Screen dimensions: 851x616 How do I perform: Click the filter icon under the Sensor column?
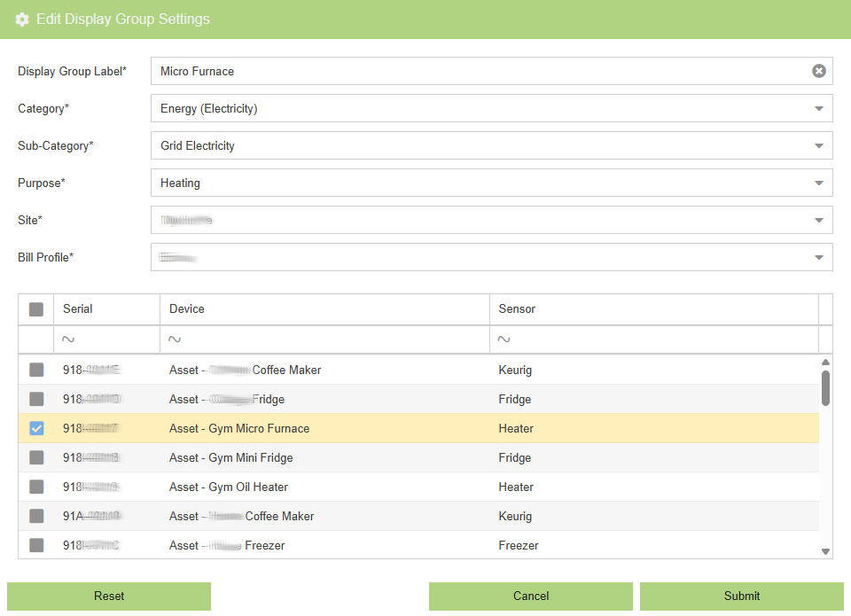504,339
